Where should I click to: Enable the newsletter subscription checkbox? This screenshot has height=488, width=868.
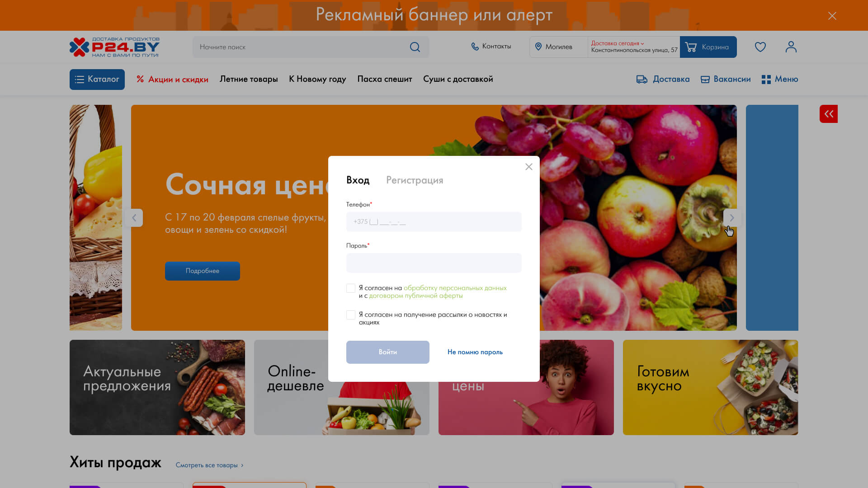(x=351, y=315)
